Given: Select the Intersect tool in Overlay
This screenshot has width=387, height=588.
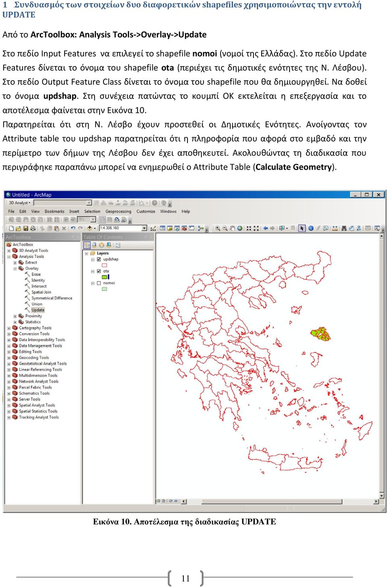Looking at the screenshot, I should (39, 286).
